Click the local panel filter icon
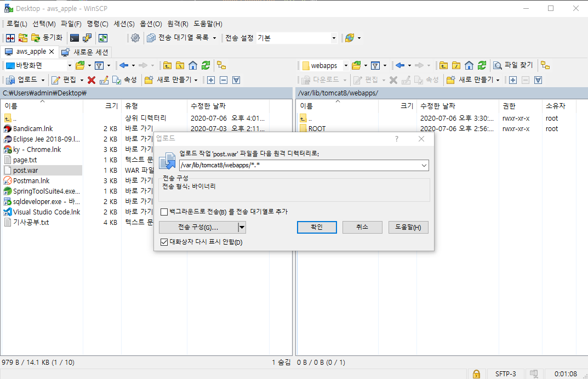588x379 pixels. pos(99,66)
